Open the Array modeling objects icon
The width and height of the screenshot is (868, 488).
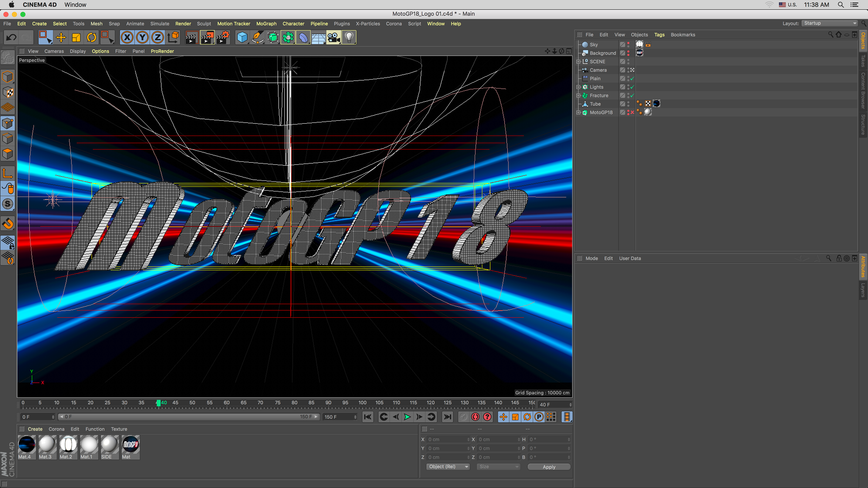point(288,37)
